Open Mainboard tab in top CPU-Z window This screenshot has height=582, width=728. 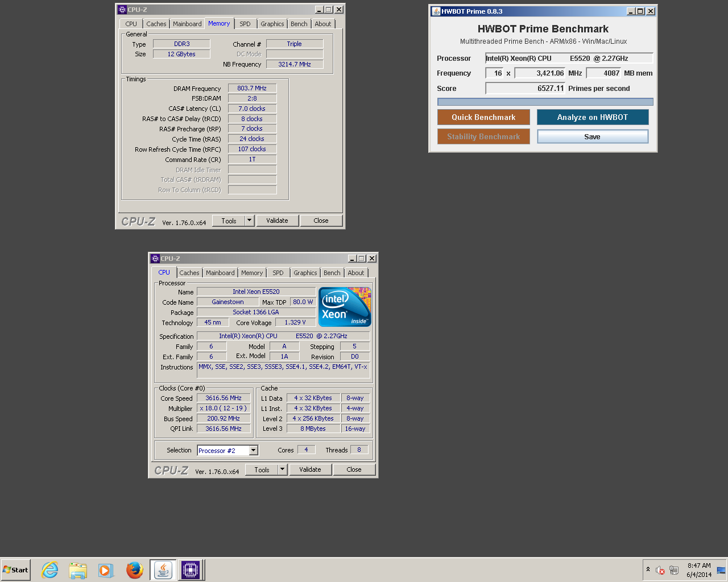187,24
